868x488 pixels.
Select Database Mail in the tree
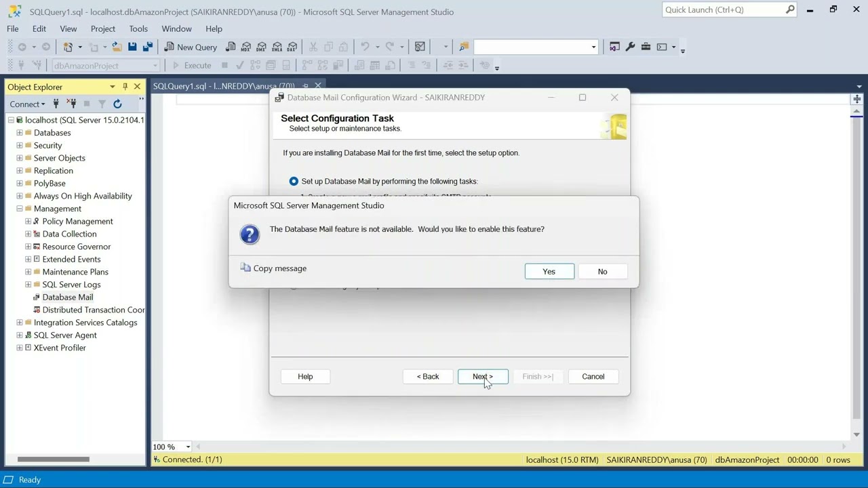[68, 298]
